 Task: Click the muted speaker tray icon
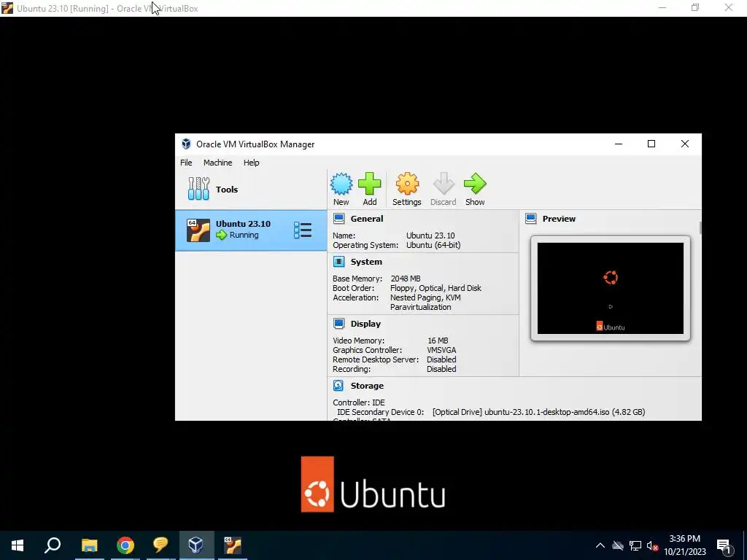[652, 545]
